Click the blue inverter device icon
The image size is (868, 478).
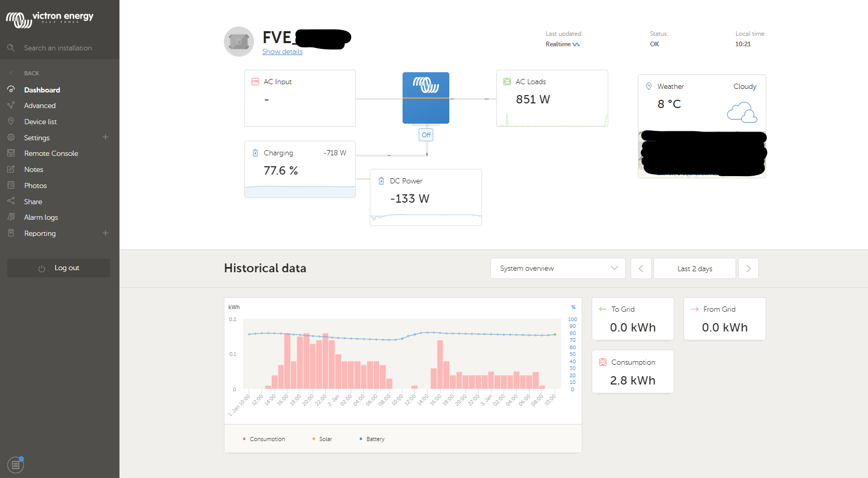[x=426, y=98]
